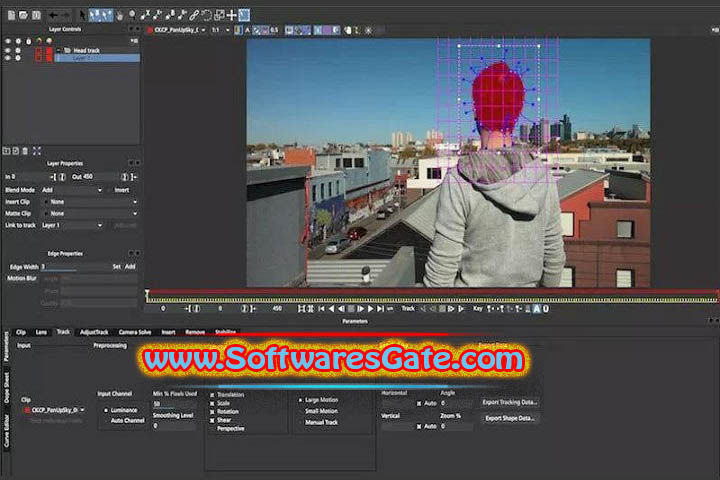Open the Blend Mode Add dropdown
This screenshot has width=720, height=480.
pyautogui.click(x=72, y=190)
